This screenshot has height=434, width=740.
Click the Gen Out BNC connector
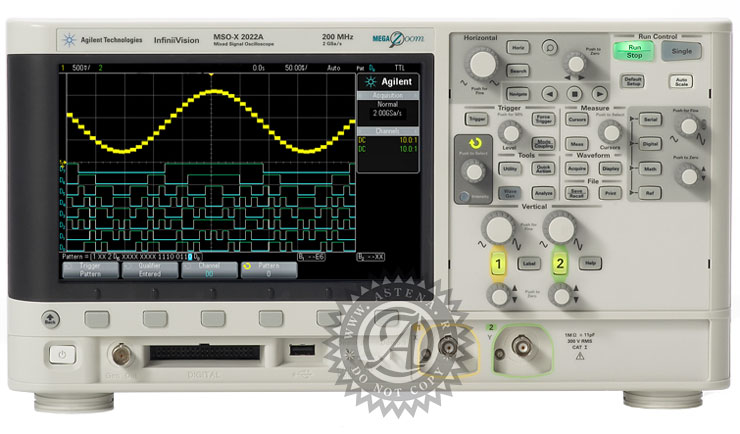tap(122, 354)
